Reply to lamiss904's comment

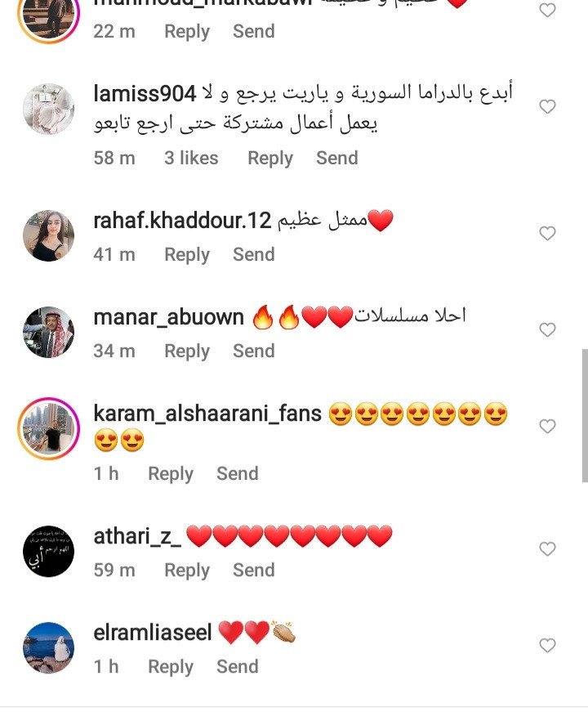tap(270, 159)
